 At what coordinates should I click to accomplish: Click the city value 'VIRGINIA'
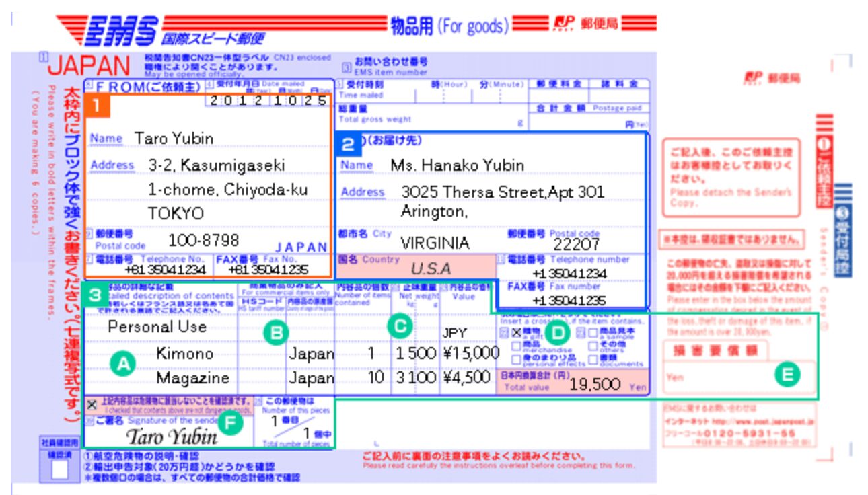click(435, 243)
